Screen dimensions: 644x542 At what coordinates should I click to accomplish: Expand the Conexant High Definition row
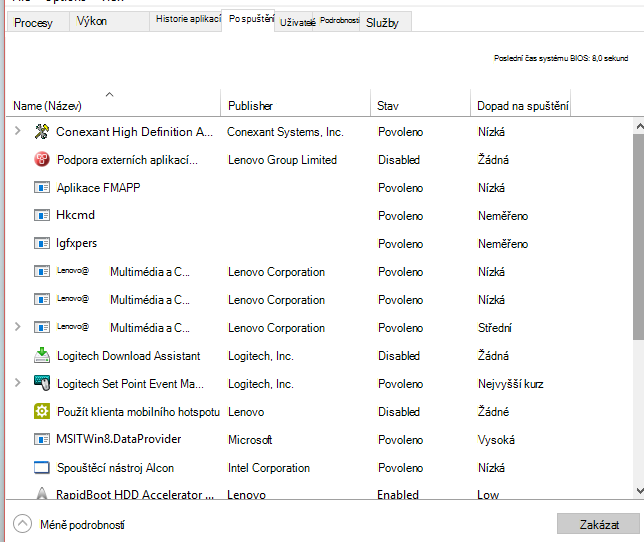pyautogui.click(x=17, y=131)
